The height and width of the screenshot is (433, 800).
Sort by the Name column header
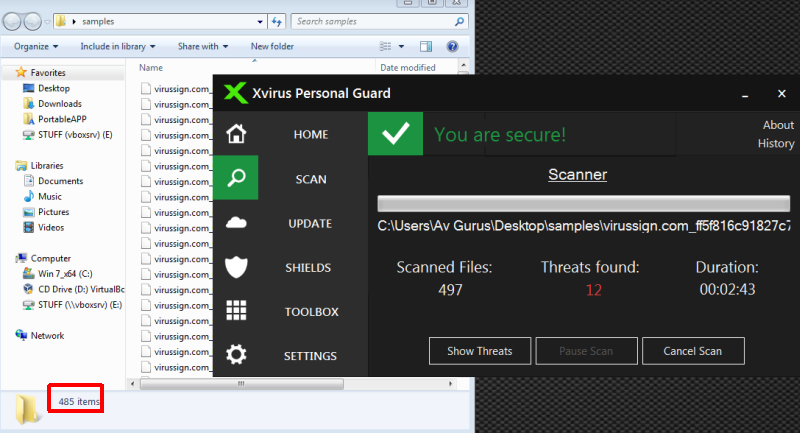pyautogui.click(x=151, y=67)
